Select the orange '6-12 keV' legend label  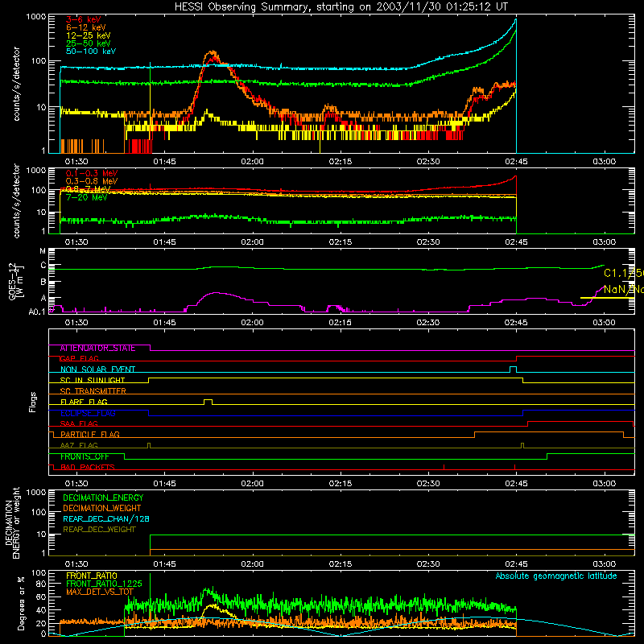(x=86, y=27)
